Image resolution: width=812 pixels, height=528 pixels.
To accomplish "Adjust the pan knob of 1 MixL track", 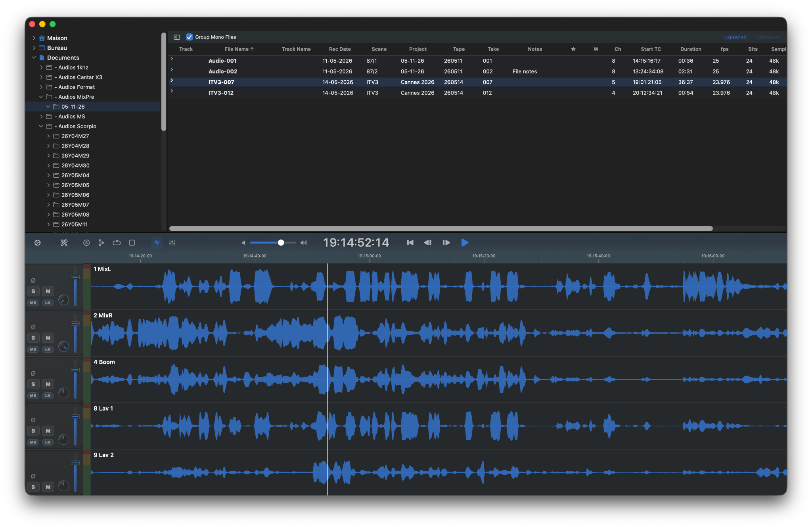I will click(x=63, y=300).
